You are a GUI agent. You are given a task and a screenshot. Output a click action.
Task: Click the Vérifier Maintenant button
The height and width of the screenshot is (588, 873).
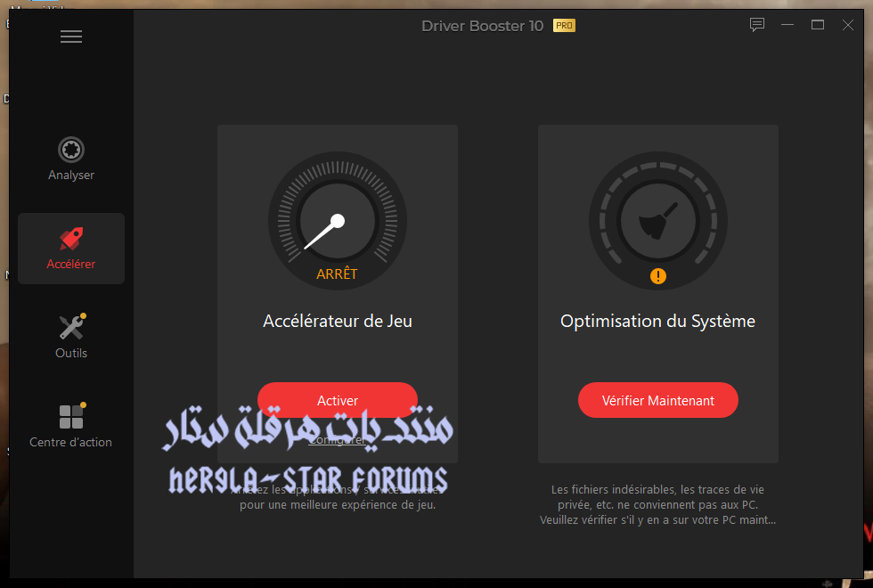[x=658, y=400]
